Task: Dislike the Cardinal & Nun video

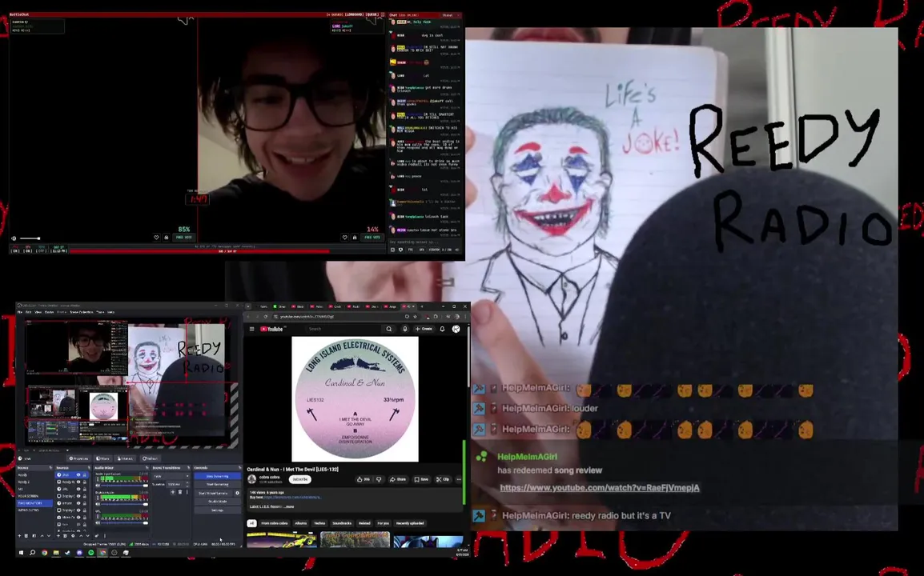Action: 379,479
